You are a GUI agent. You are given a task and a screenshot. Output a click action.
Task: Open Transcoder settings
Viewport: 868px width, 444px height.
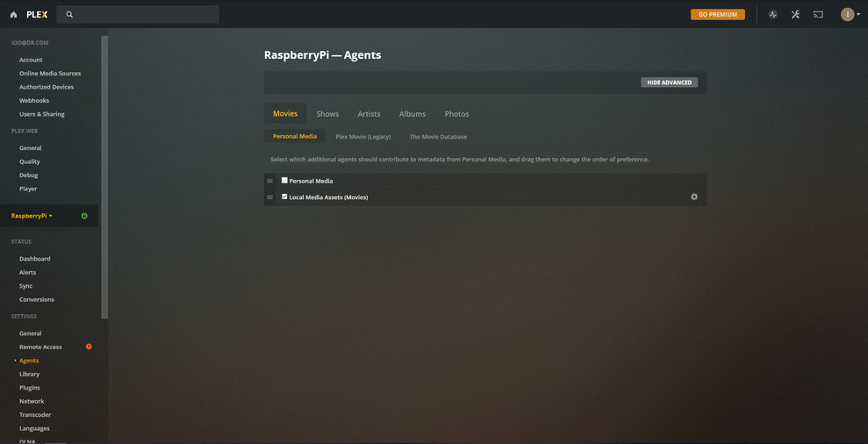(35, 415)
